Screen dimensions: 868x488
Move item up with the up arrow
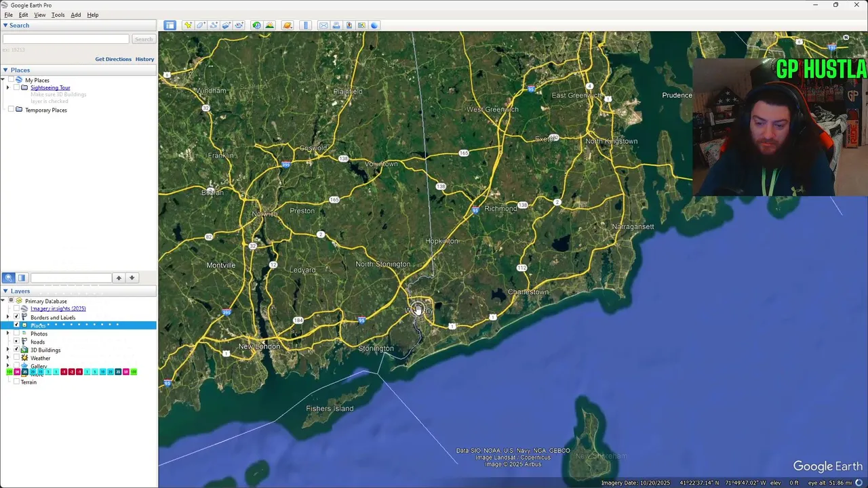point(119,278)
